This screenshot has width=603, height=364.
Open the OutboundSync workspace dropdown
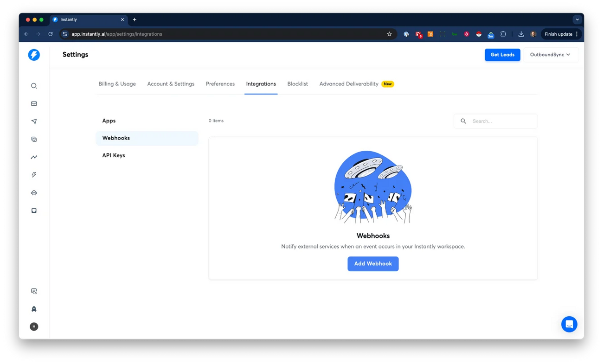coord(551,54)
